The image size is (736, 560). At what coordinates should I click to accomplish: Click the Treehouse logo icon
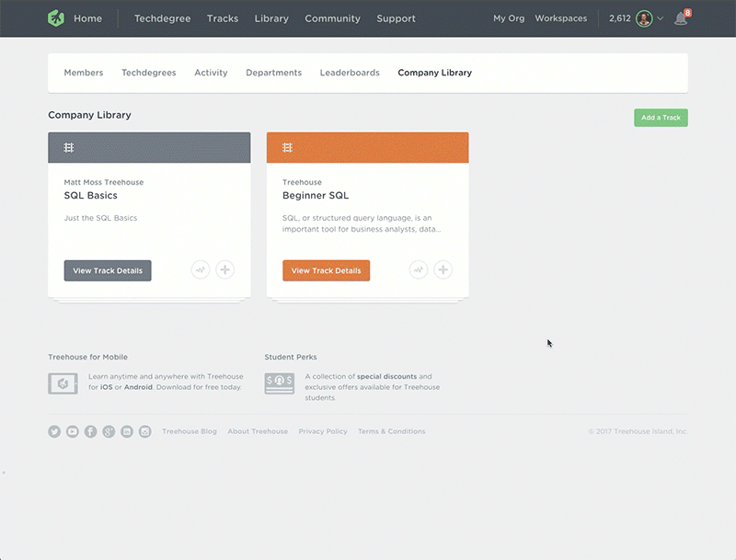(56, 18)
